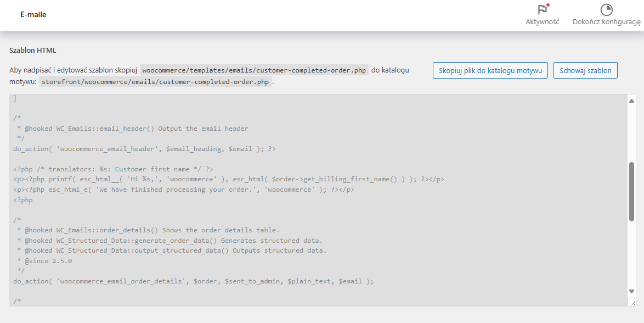Click the storefront/woocommerce/emails theme path code
The width and height of the screenshot is (644, 323).
pyautogui.click(x=156, y=81)
